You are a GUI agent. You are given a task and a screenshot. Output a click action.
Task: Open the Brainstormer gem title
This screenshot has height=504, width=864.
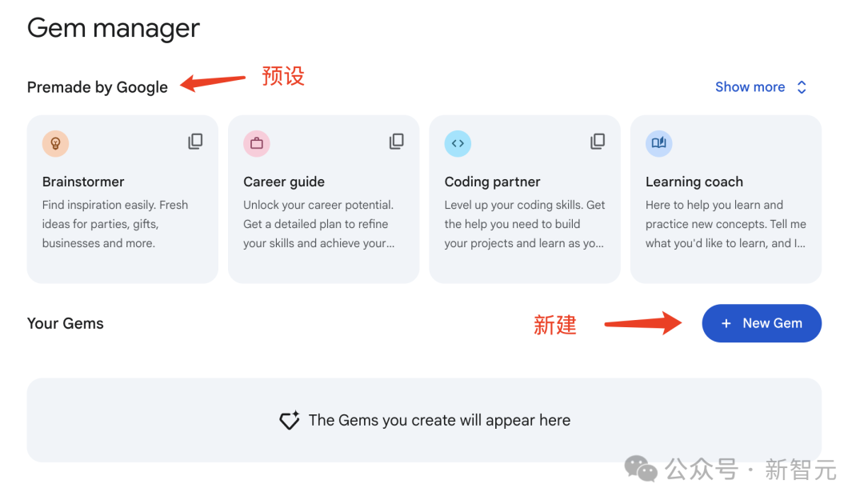pyautogui.click(x=83, y=182)
